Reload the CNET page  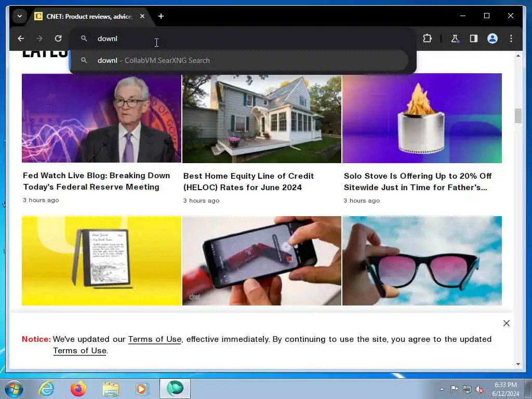(x=58, y=38)
